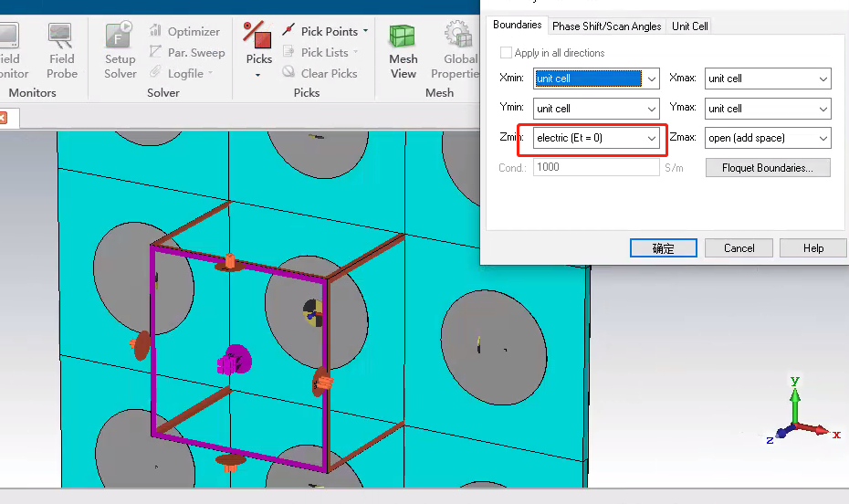
Task: Click the Solver group label
Action: [x=163, y=92]
